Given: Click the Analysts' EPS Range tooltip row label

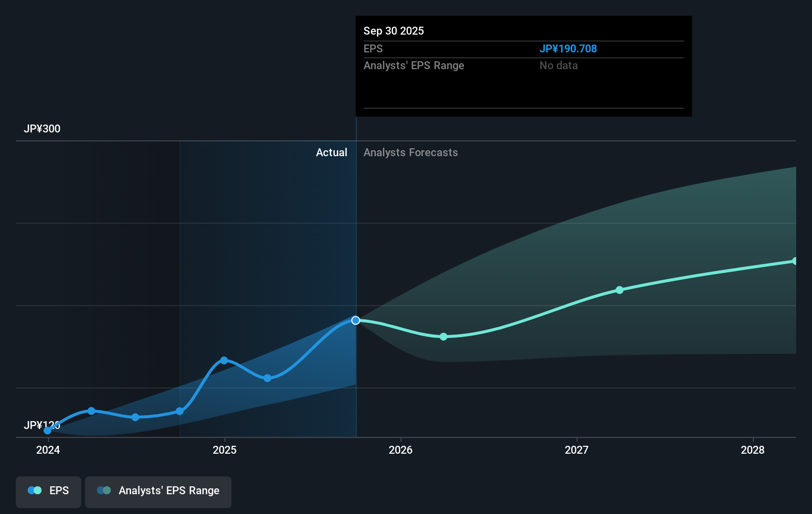Looking at the screenshot, I should click(x=414, y=66).
